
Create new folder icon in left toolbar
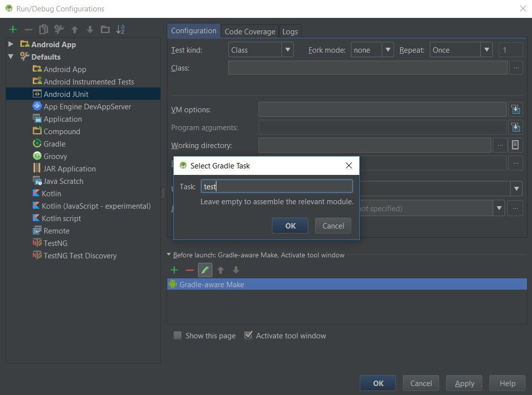[105, 29]
